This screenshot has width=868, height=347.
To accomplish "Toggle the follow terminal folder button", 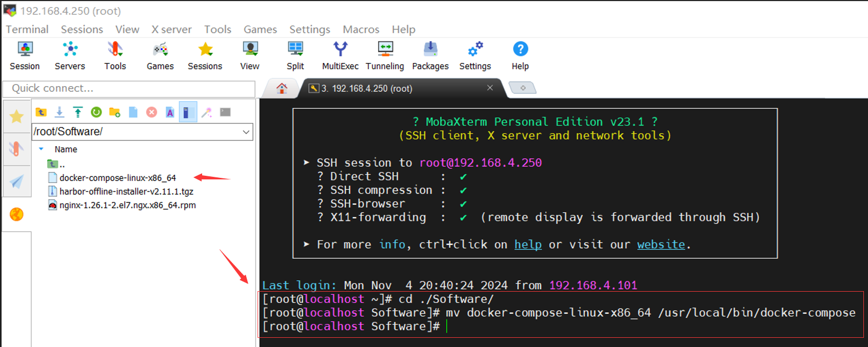I will pos(188,112).
